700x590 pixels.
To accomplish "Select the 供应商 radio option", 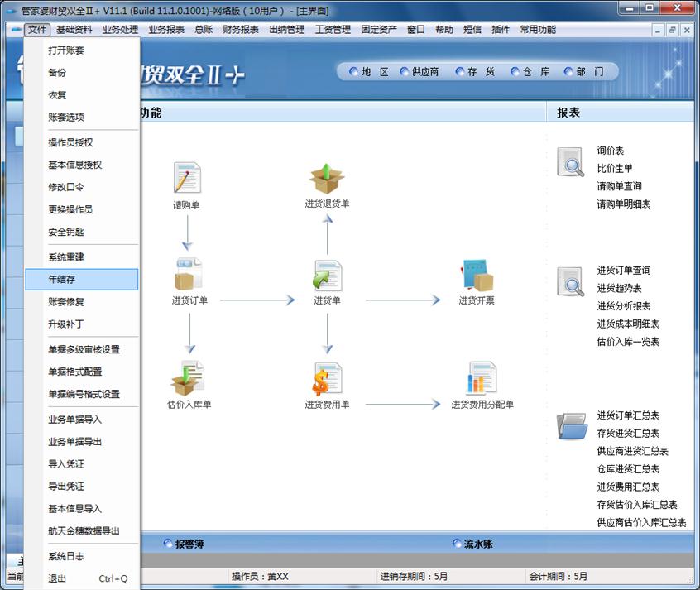I will [x=405, y=72].
